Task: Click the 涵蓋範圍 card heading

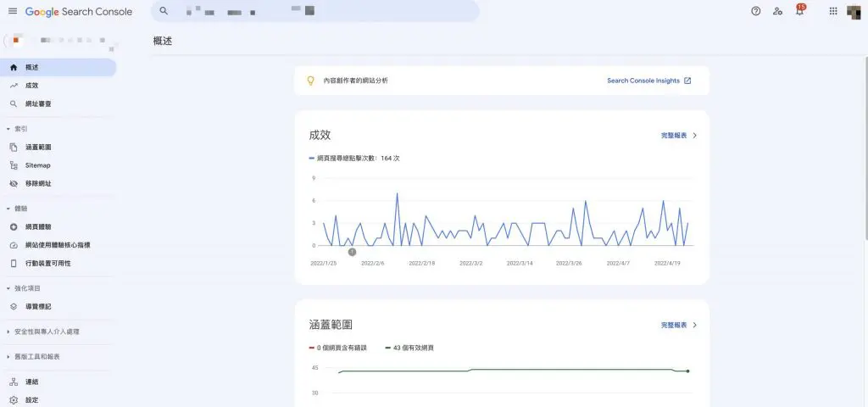Action: (331, 325)
